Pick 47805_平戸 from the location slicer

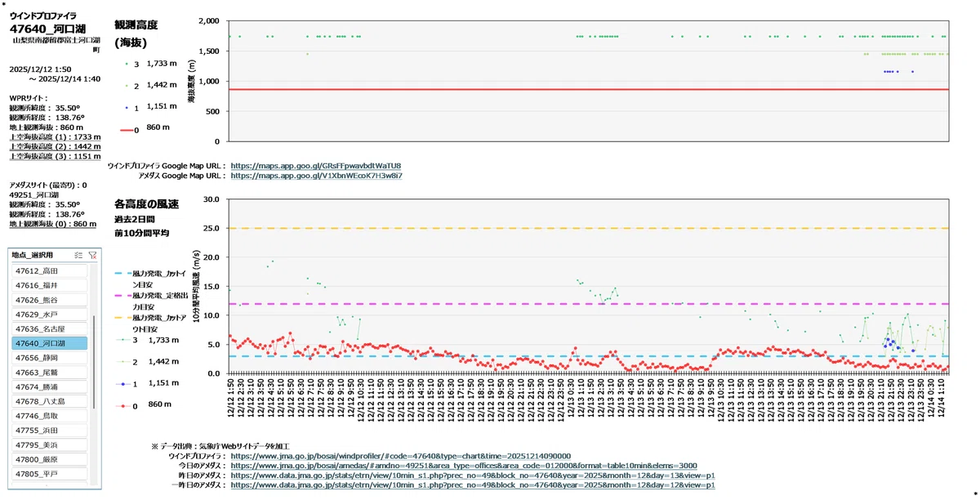(50, 475)
